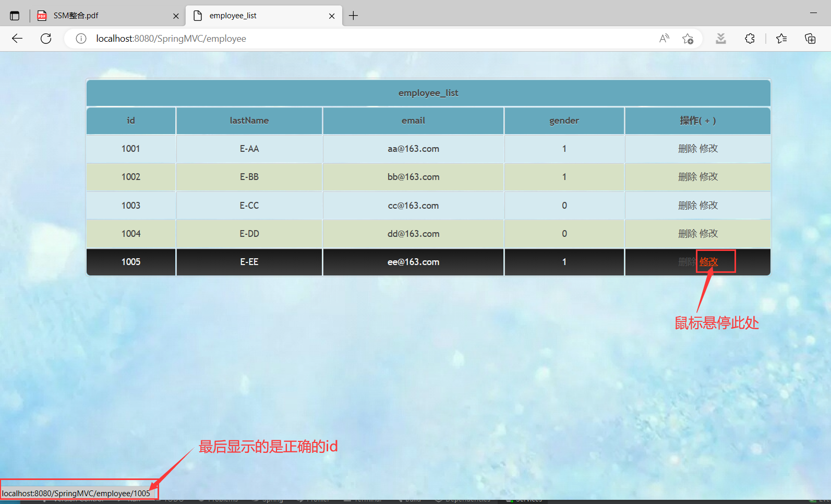Image resolution: width=831 pixels, height=504 pixels.
Task: Edit employee 1004 via 修改 link
Action: (708, 234)
